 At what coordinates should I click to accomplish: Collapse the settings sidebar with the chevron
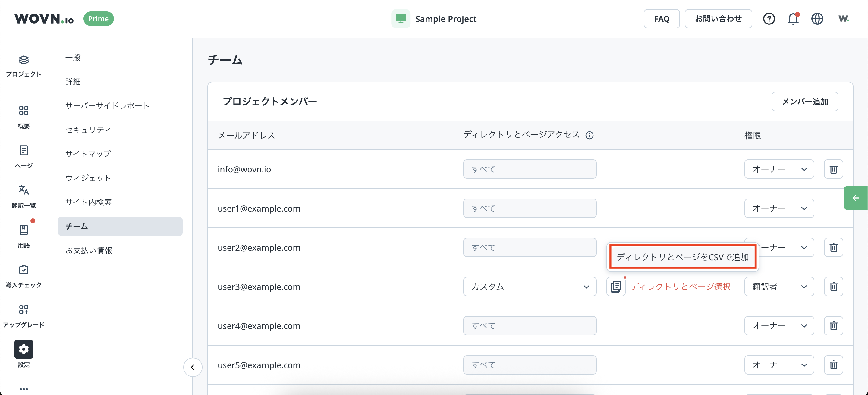[x=193, y=367]
